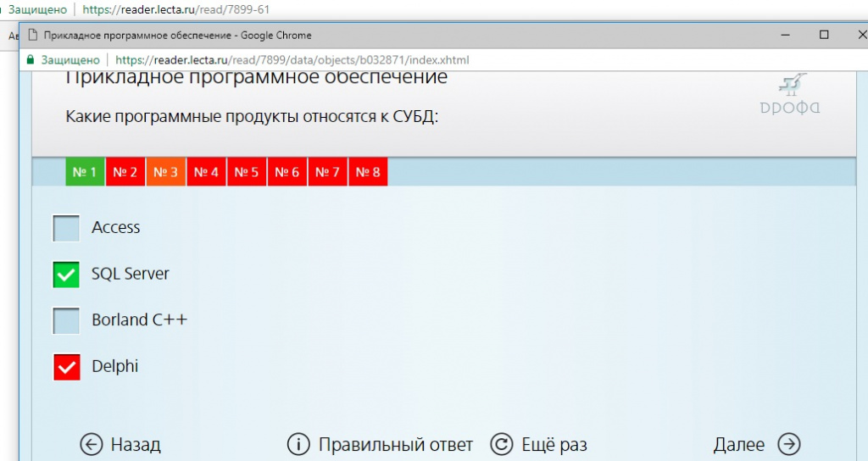Click the SQL Server answer label
This screenshot has width=868, height=461.
(x=130, y=274)
